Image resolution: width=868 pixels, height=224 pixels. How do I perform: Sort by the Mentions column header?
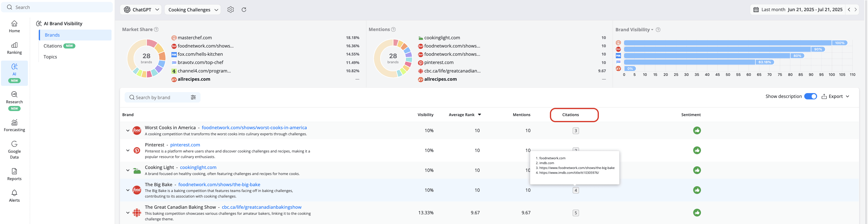click(x=522, y=115)
